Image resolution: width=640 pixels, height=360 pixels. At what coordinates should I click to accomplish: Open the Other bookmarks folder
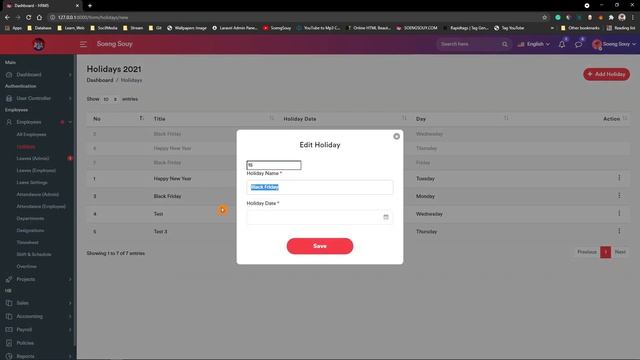coord(580,28)
